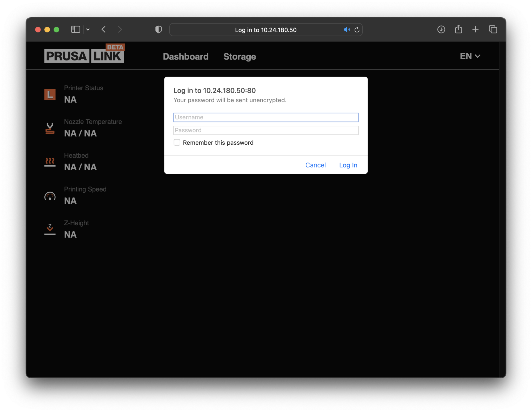
Task: Expand the EN language dropdown
Action: pyautogui.click(x=470, y=56)
